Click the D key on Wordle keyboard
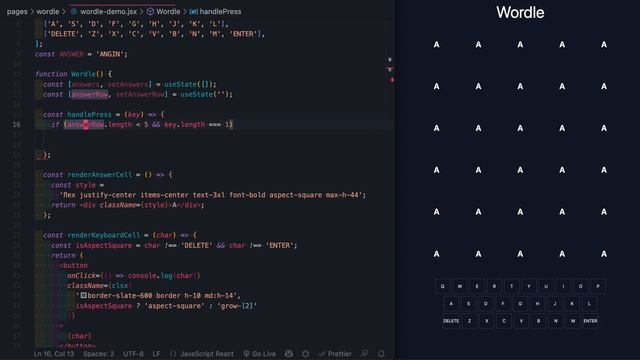 [x=486, y=304]
